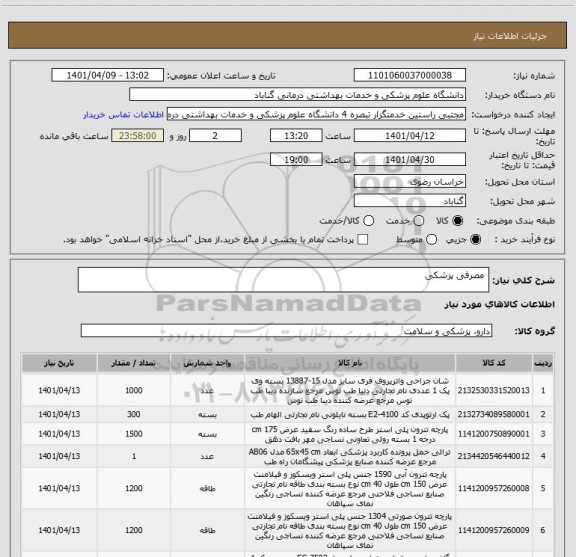Click the unit عدد in row 4
Viewport: 576px width, 557px height.
point(207,456)
